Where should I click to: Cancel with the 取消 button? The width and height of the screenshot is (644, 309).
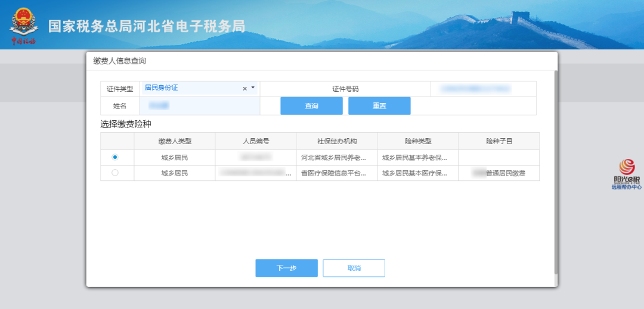tap(354, 268)
